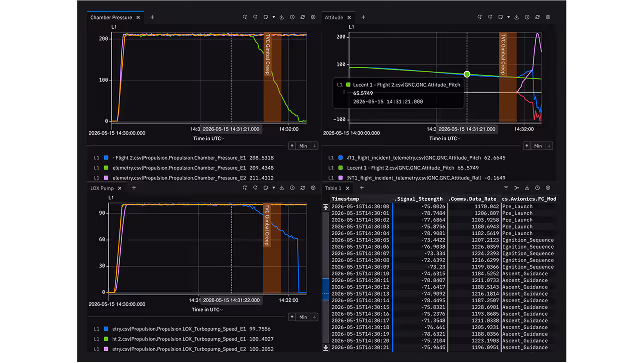Click the table's blue scrollbar thumb
This screenshot has height=363, width=644.
pos(326,289)
